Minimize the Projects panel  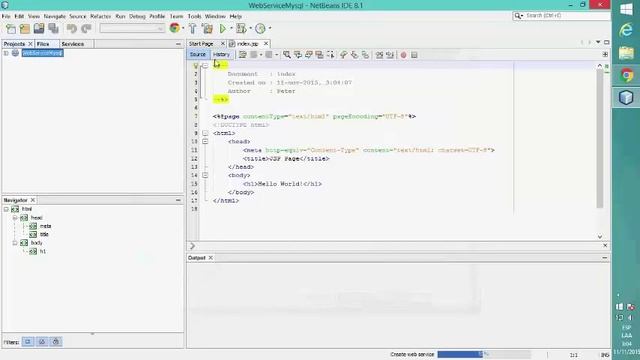coord(178,44)
